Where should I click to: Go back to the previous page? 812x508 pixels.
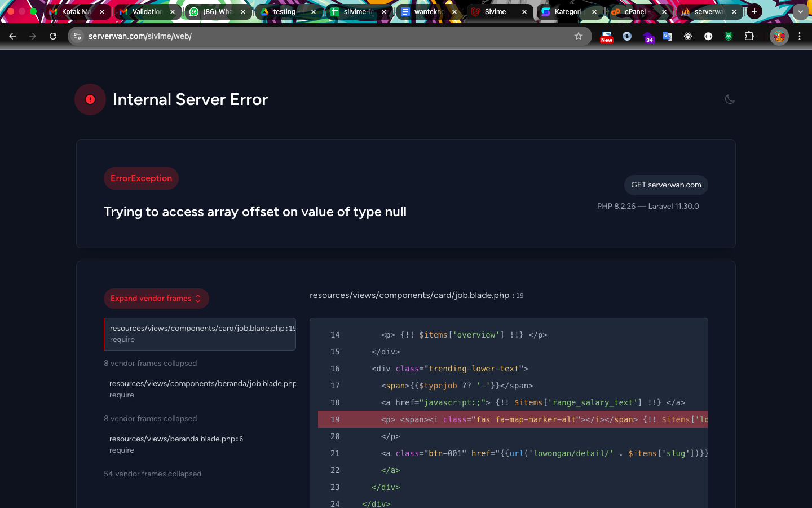[x=12, y=36]
